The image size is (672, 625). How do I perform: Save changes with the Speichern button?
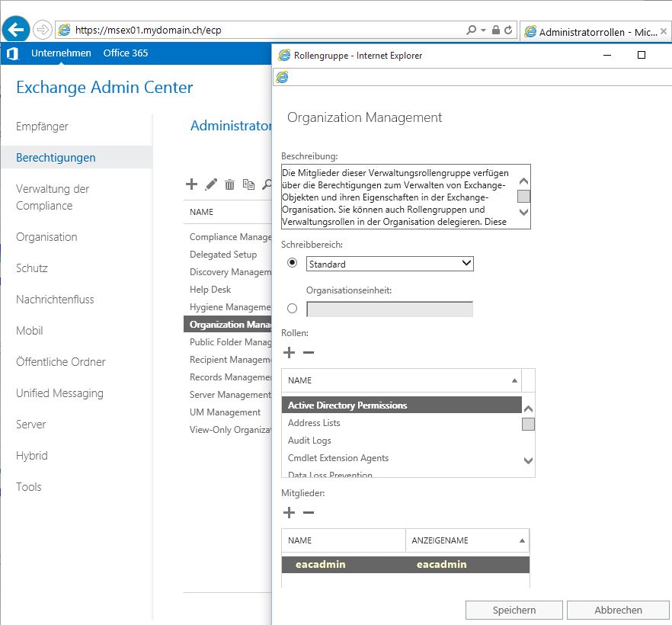[x=514, y=610]
